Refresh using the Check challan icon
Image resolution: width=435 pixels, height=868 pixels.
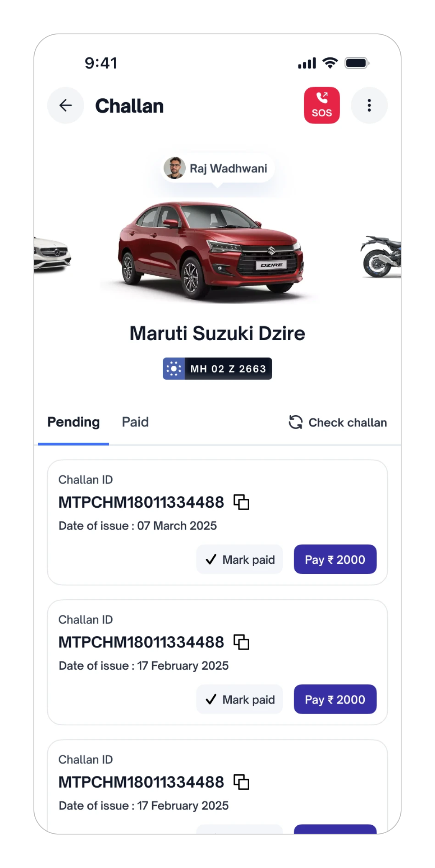click(295, 422)
